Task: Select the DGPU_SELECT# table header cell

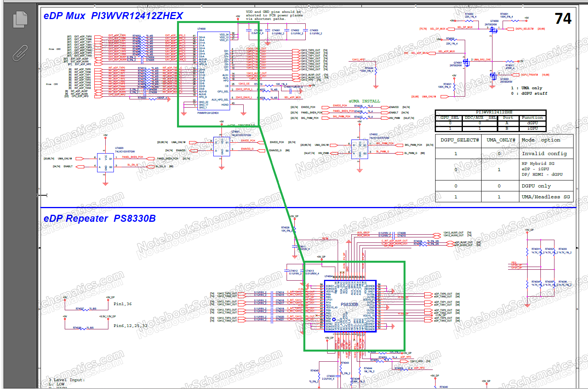Action: (x=459, y=140)
